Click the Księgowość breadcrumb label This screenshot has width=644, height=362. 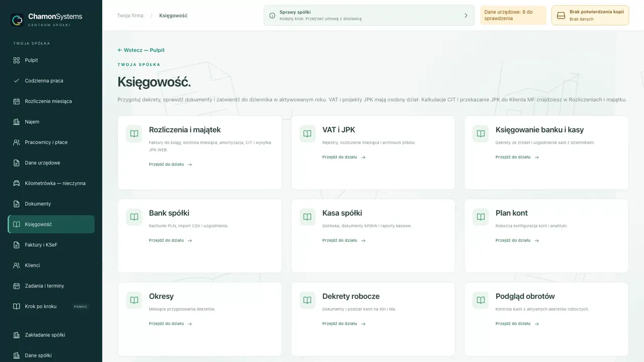coord(174,16)
